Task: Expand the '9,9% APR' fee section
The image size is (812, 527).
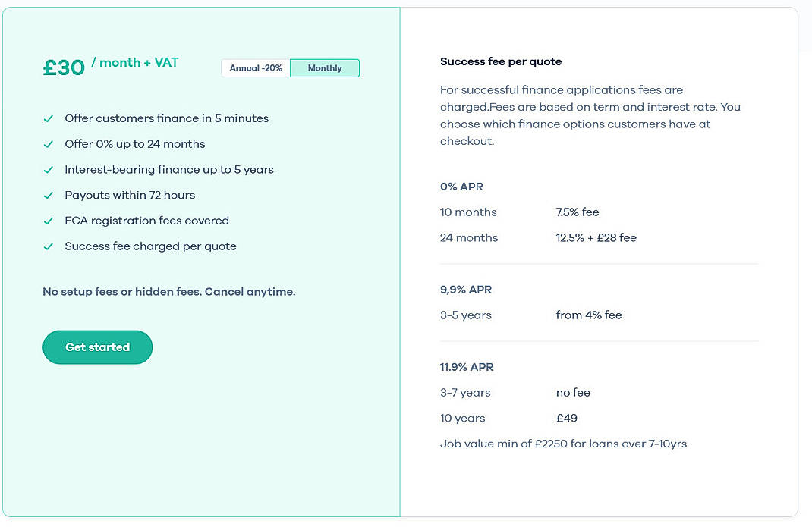Action: click(465, 290)
